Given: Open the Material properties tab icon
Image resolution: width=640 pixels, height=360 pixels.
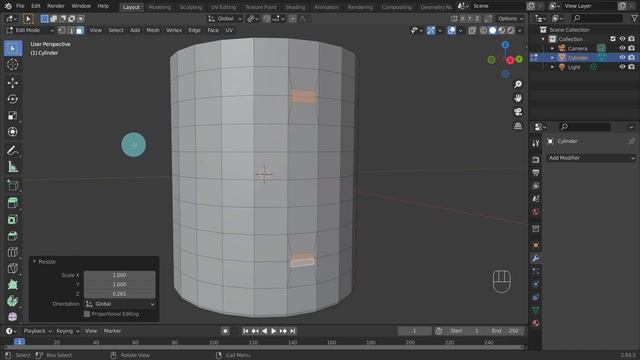Looking at the screenshot, I should point(536,324).
